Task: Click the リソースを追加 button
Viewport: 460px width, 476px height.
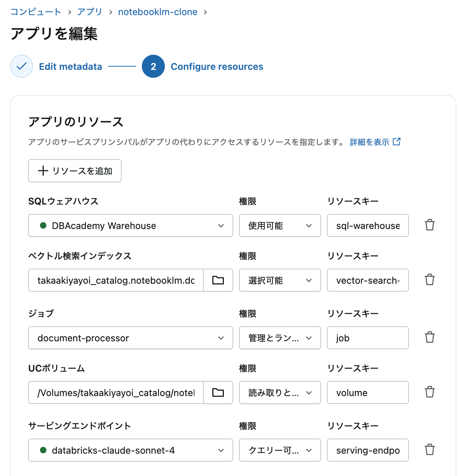Action: [75, 171]
